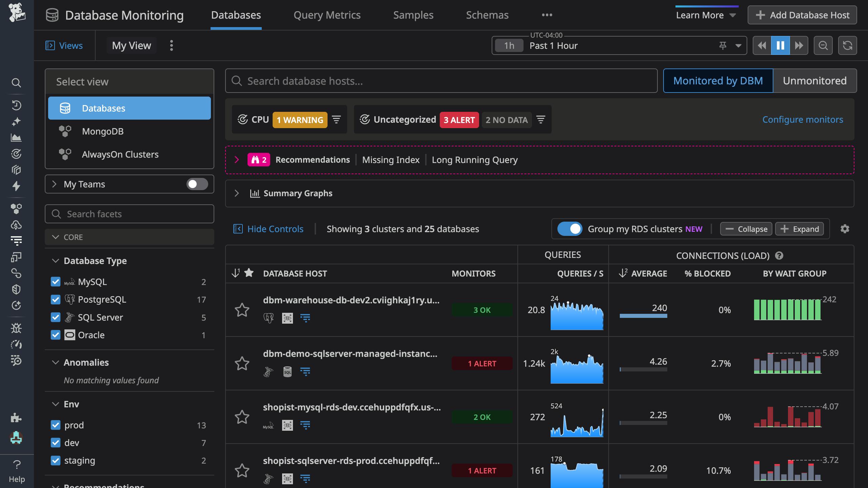
Task: Toggle Group my RDS clusters off
Action: (569, 229)
